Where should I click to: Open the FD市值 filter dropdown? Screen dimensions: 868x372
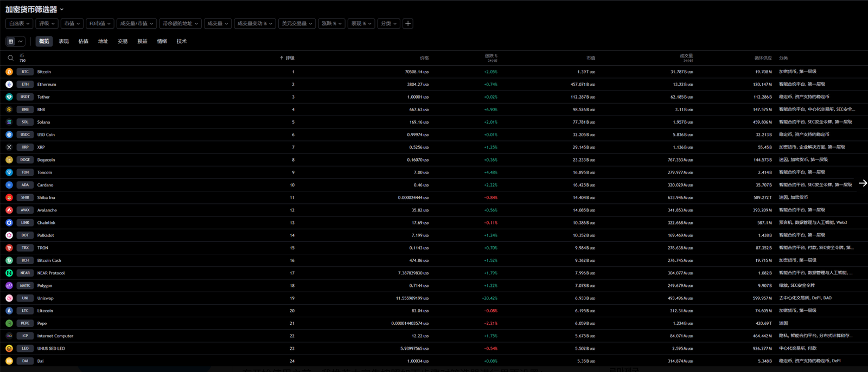coord(100,23)
